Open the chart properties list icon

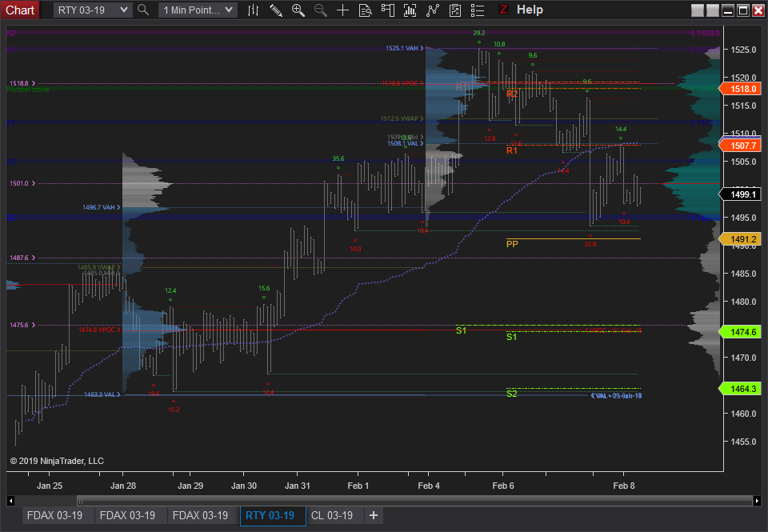tap(477, 10)
